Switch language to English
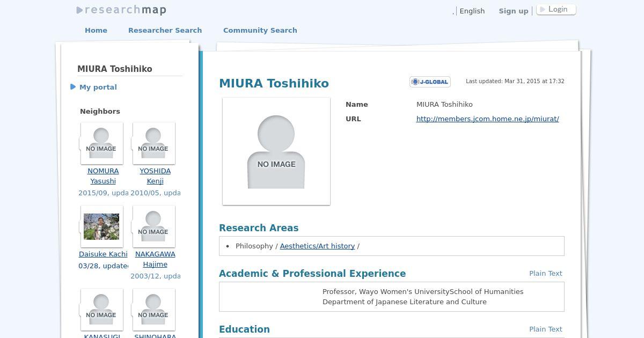 [x=472, y=11]
